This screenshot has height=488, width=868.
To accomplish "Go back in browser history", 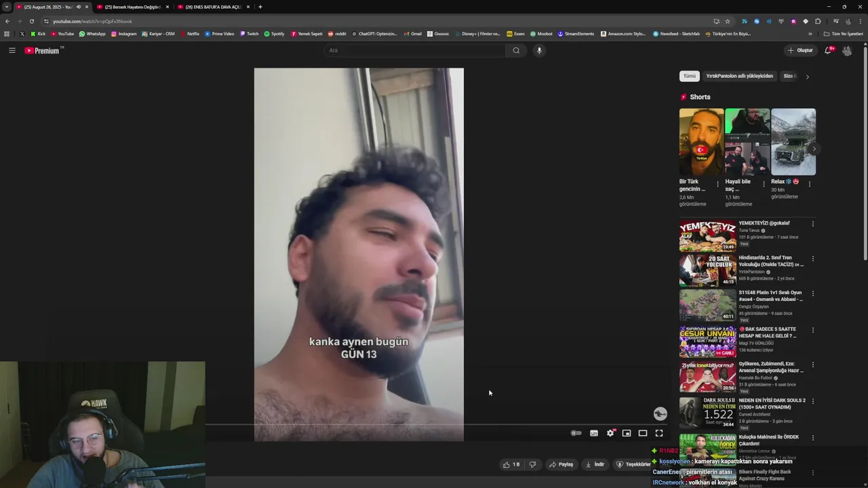I will [x=7, y=21].
